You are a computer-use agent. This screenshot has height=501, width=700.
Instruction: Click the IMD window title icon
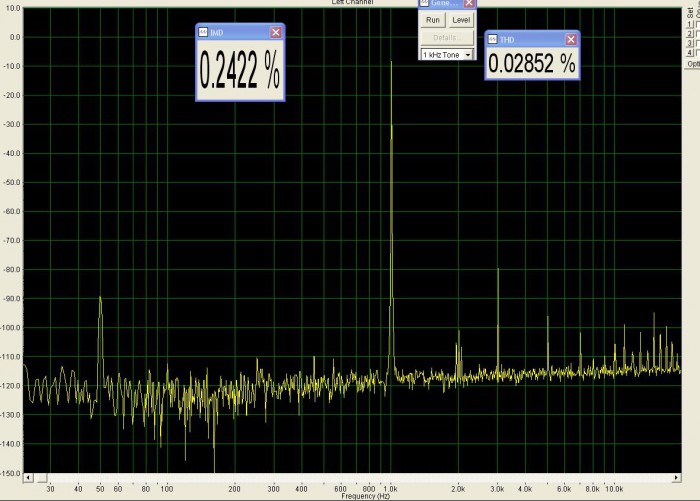[203, 32]
